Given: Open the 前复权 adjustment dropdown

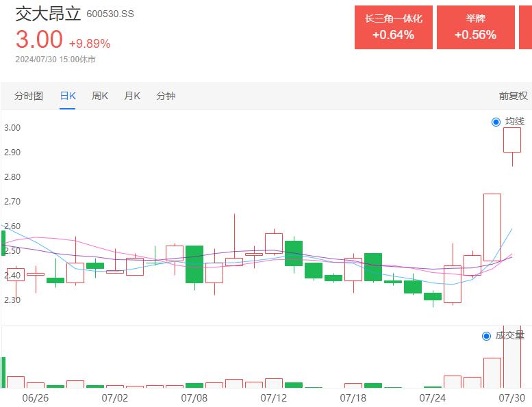Looking at the screenshot, I should point(513,96).
